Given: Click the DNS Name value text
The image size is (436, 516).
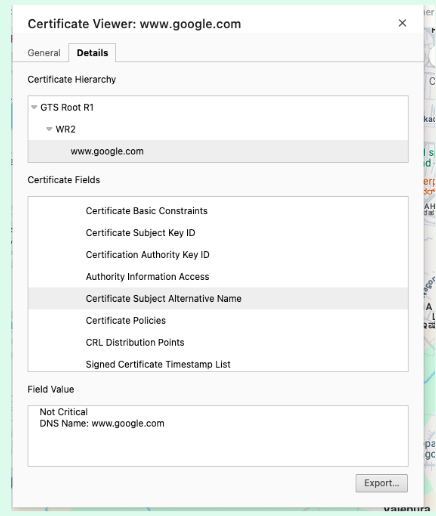Looking at the screenshot, I should (102, 423).
